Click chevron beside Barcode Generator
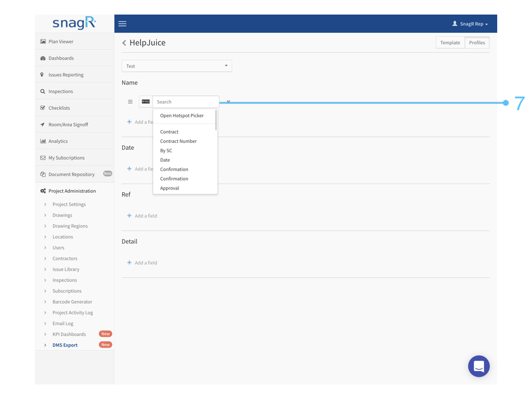The image size is (532, 399). (45, 302)
